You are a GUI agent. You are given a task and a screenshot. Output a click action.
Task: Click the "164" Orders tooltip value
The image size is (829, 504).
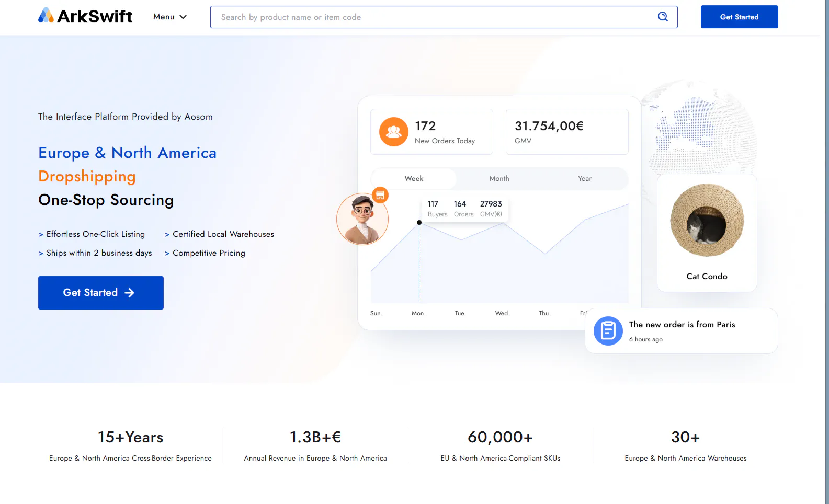pos(460,204)
